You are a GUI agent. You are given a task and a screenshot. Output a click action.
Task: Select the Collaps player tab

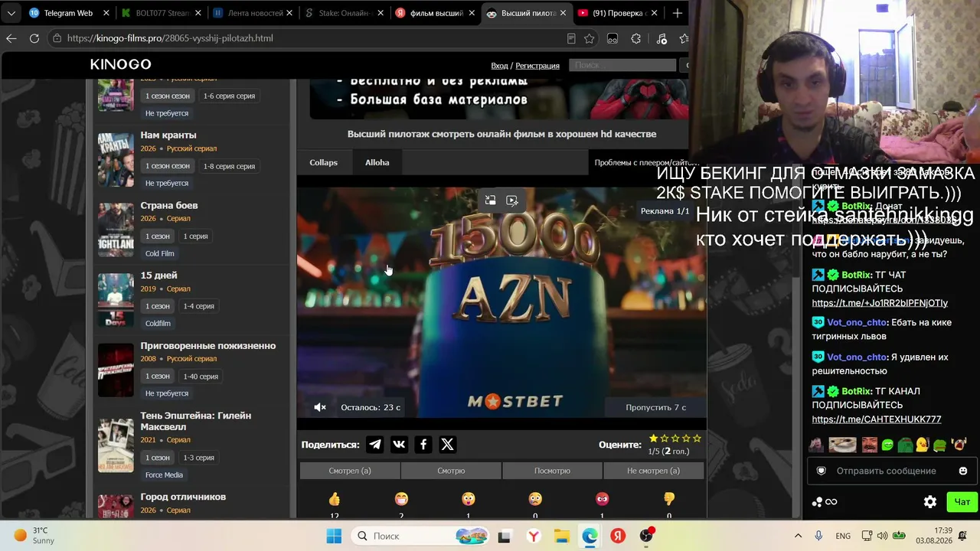[x=323, y=162]
